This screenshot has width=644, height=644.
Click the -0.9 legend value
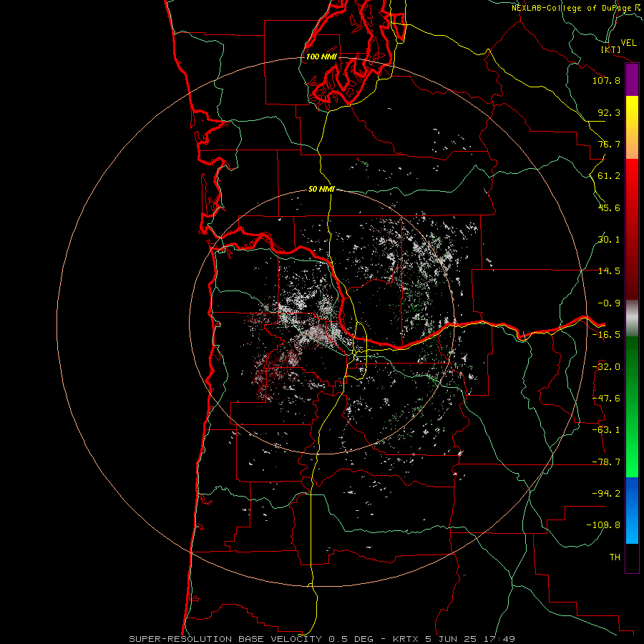click(x=609, y=303)
